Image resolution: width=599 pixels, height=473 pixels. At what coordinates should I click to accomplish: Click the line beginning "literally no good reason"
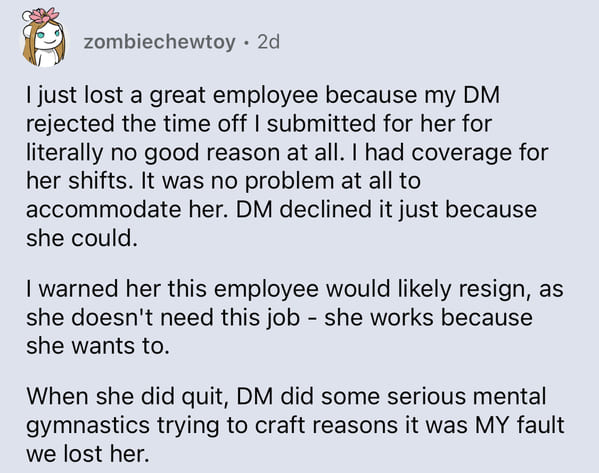(287, 153)
